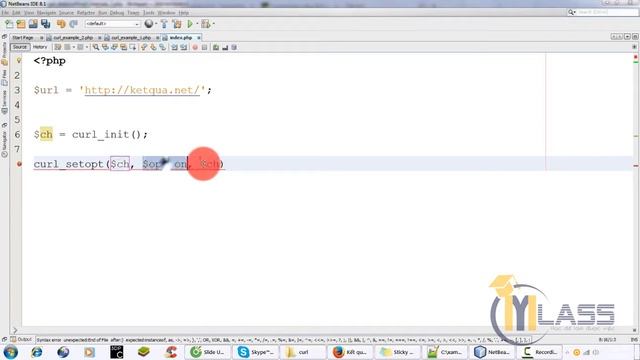
Task: Click the New File toolbar icon
Action: [x=9, y=24]
